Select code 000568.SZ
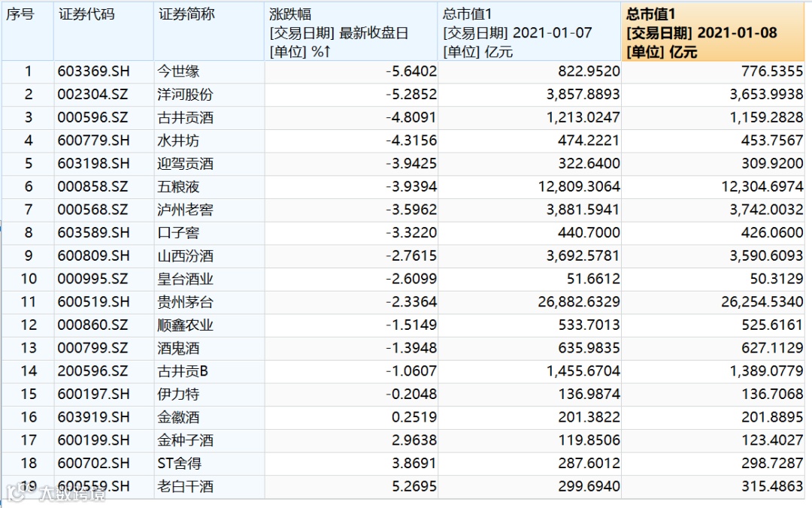Viewport: 812px width, 508px height. click(92, 210)
